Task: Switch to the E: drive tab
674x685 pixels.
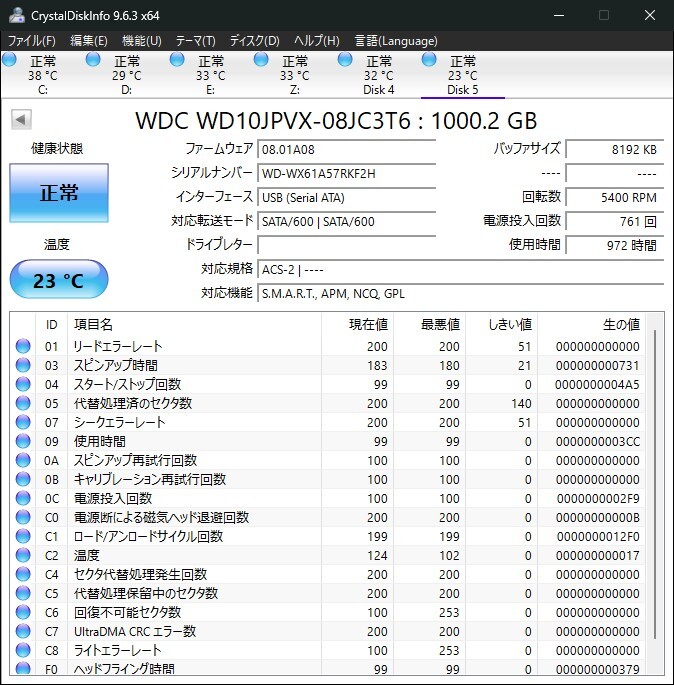Action: pos(211,75)
